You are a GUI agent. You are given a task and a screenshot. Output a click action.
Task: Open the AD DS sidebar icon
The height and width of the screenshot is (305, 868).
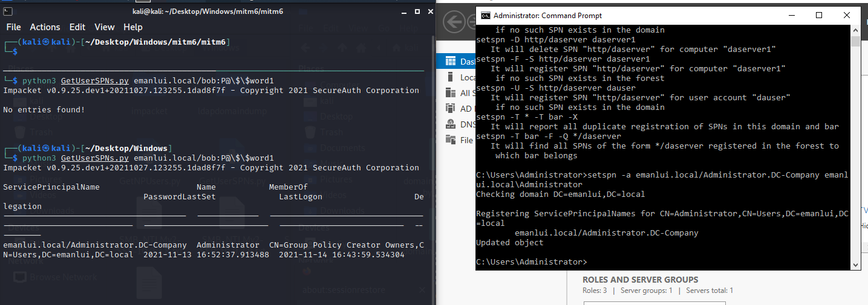pos(450,109)
